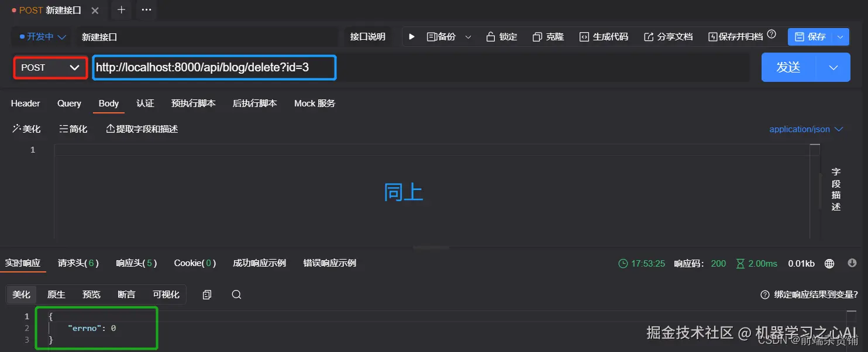Image resolution: width=868 pixels, height=352 pixels.
Task: Switch to the 可视化 visualization view
Action: click(166, 295)
